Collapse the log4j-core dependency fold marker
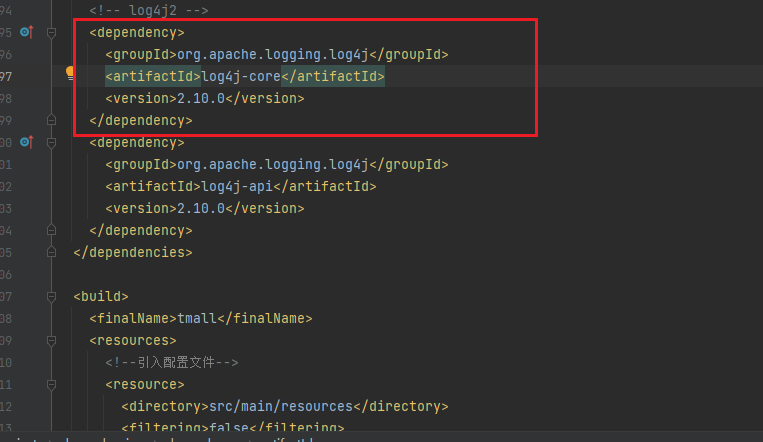 (x=53, y=33)
